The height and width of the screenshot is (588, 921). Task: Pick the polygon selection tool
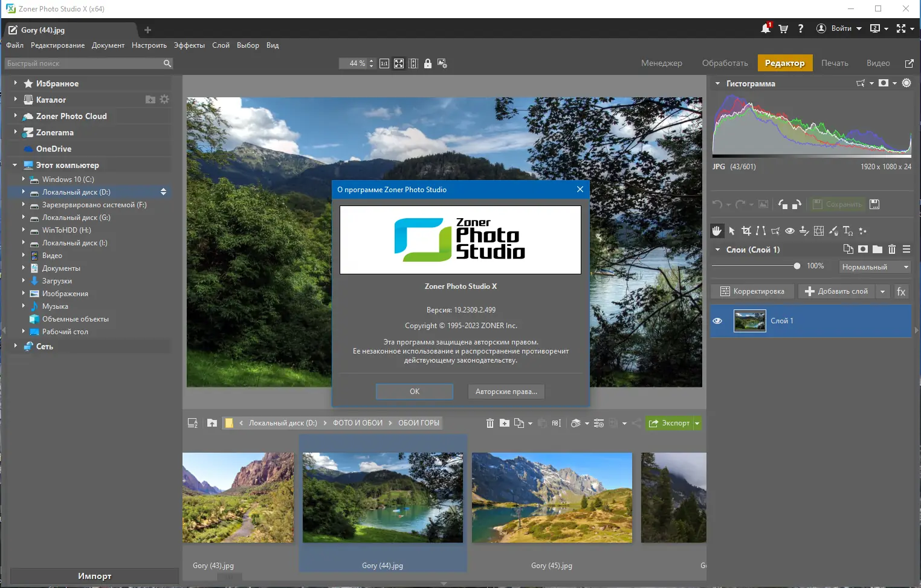pyautogui.click(x=775, y=231)
